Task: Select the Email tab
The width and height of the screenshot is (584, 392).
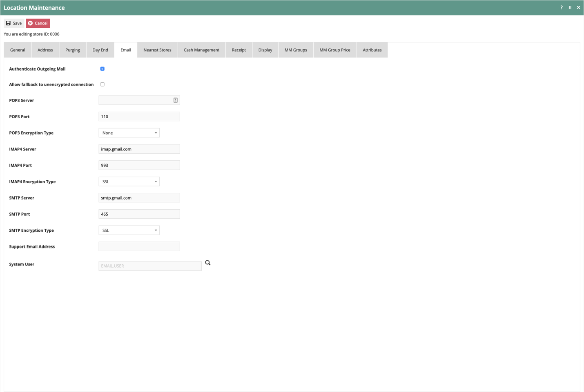Action: pos(126,50)
